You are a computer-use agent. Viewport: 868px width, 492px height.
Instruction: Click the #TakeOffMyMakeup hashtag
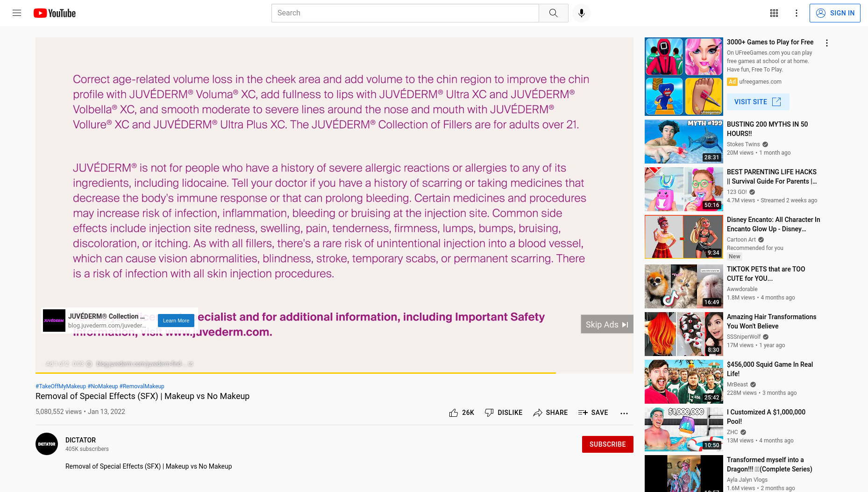pos(61,386)
